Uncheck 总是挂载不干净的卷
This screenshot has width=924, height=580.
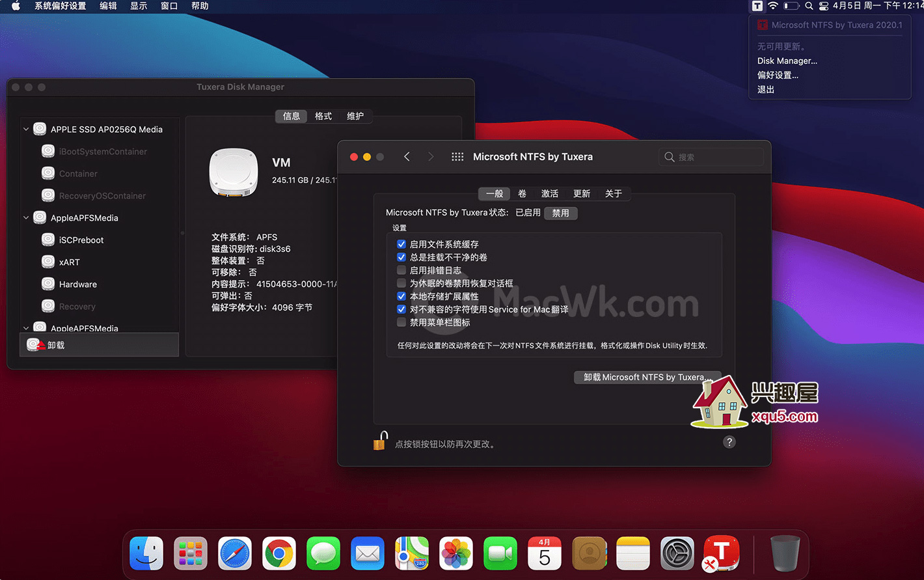[x=401, y=257]
